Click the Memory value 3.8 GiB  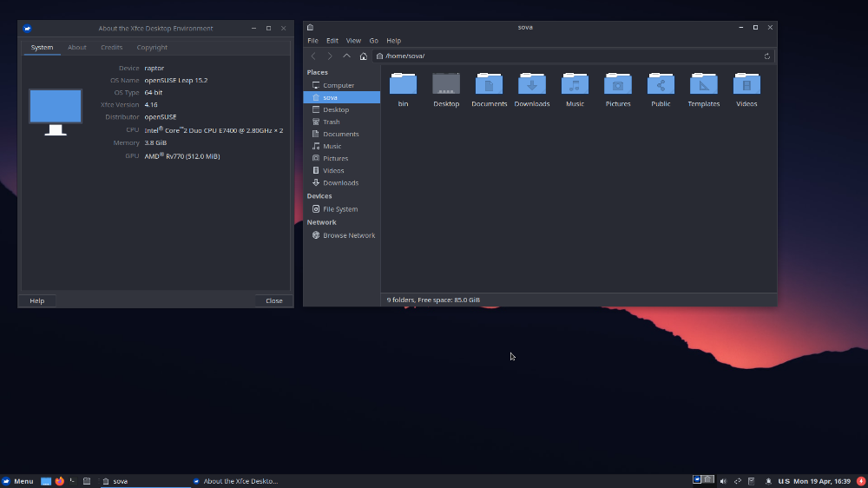pyautogui.click(x=155, y=143)
